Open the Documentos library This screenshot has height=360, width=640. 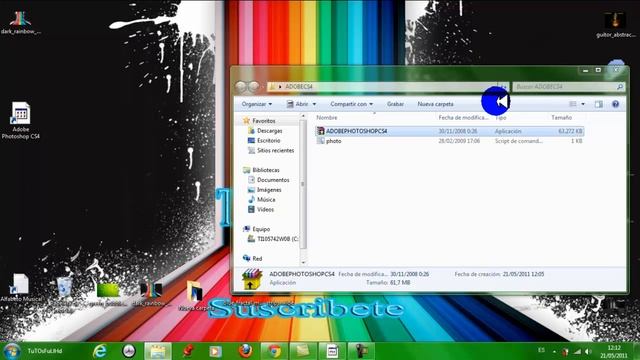click(x=273, y=180)
